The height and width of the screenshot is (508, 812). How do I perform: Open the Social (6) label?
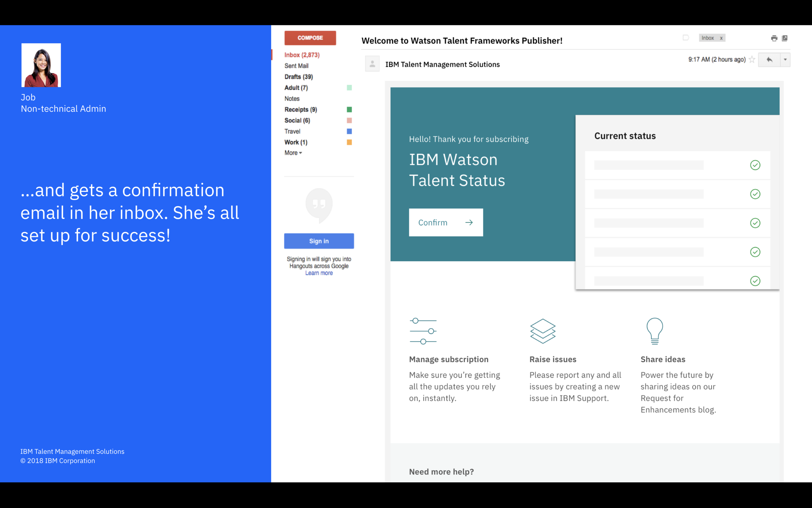tap(298, 120)
